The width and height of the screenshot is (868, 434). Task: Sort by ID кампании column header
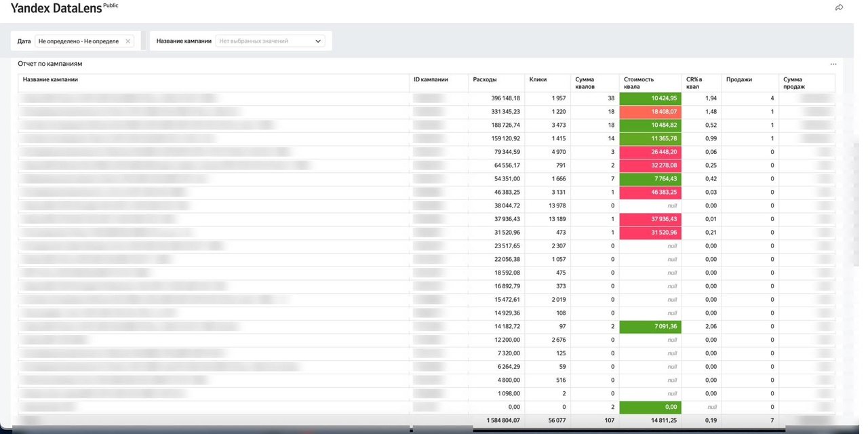431,79
